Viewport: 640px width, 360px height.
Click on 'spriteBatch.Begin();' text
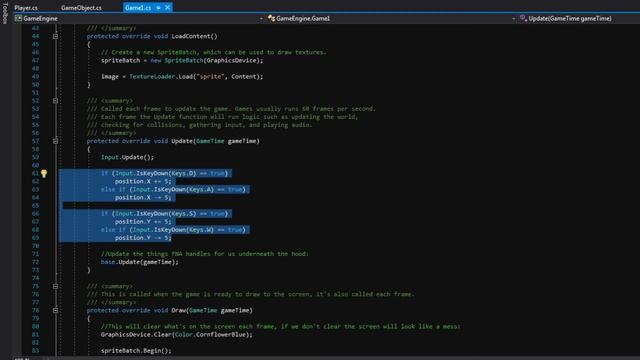coord(136,351)
